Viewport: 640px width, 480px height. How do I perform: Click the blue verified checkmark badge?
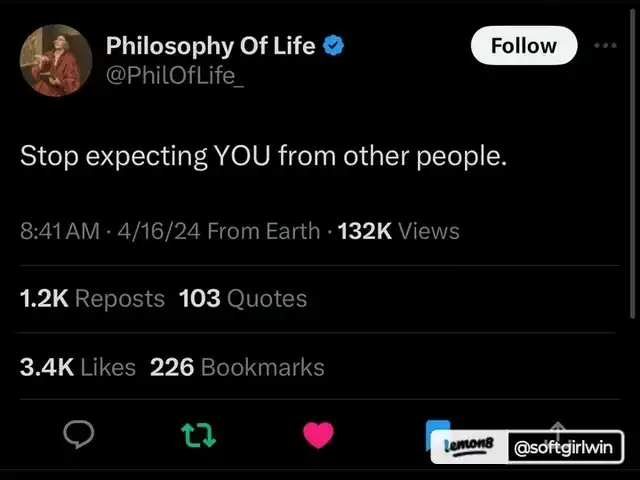tap(335, 46)
